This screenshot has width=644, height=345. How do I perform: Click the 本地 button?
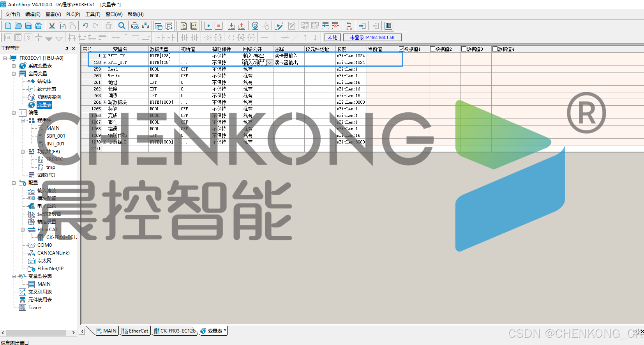click(x=333, y=37)
